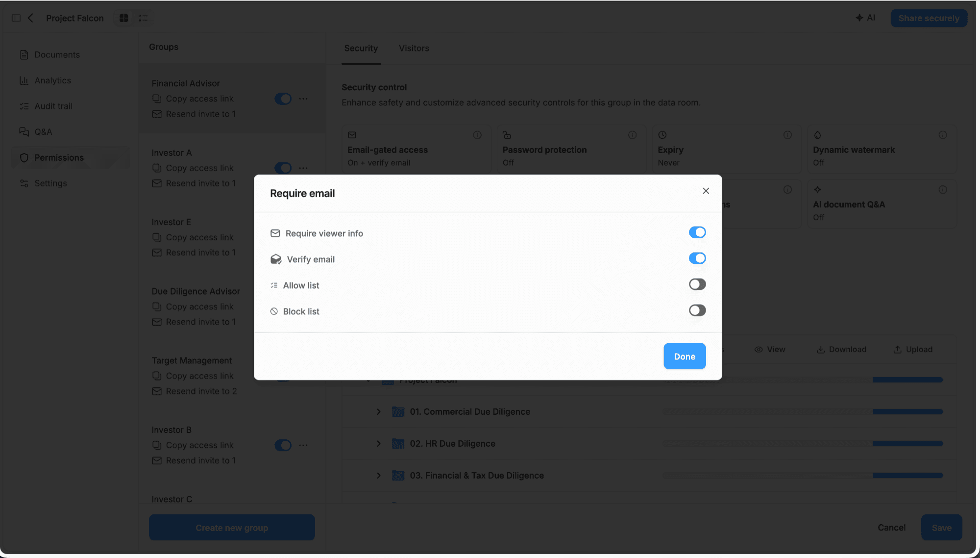980x558 pixels.
Task: Adjust permission slider for 03. Financial & Tax
Action: coord(803,476)
